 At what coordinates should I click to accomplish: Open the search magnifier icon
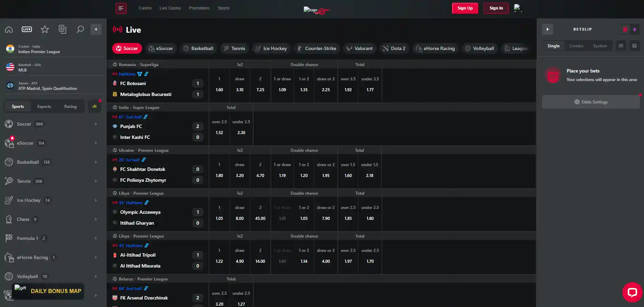click(x=80, y=29)
